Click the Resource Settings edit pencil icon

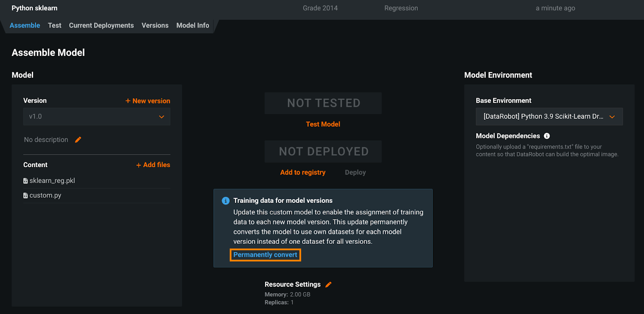(329, 284)
